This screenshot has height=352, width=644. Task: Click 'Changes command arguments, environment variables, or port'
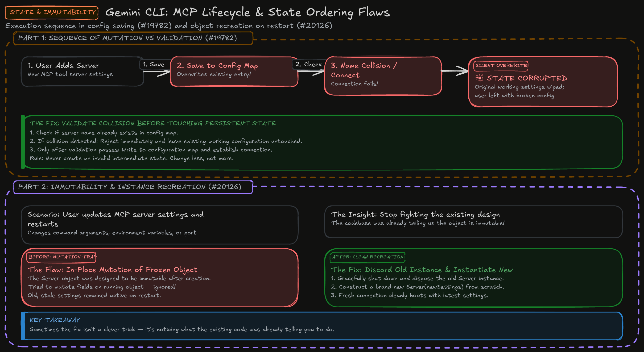pos(112,233)
